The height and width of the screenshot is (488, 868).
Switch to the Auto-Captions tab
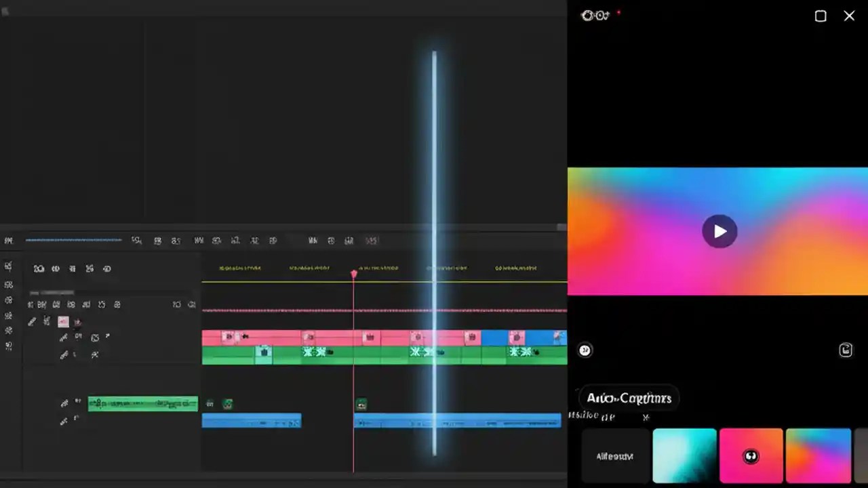tap(627, 399)
